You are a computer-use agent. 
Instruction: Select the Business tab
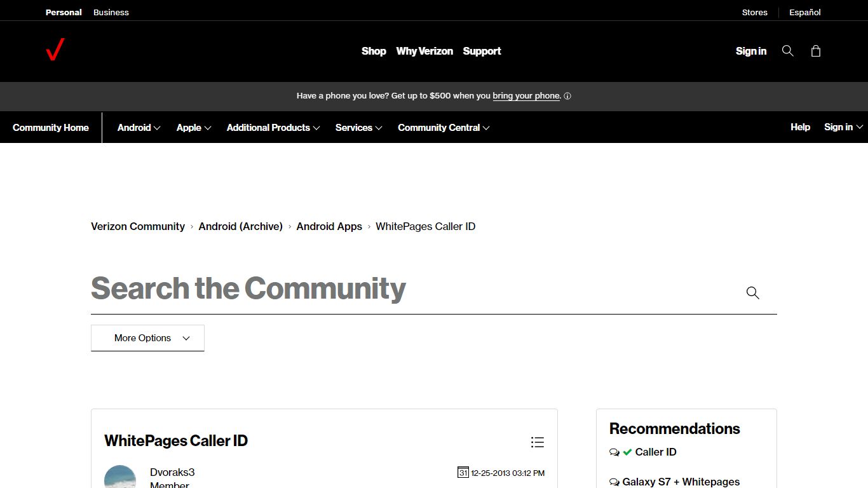(111, 12)
